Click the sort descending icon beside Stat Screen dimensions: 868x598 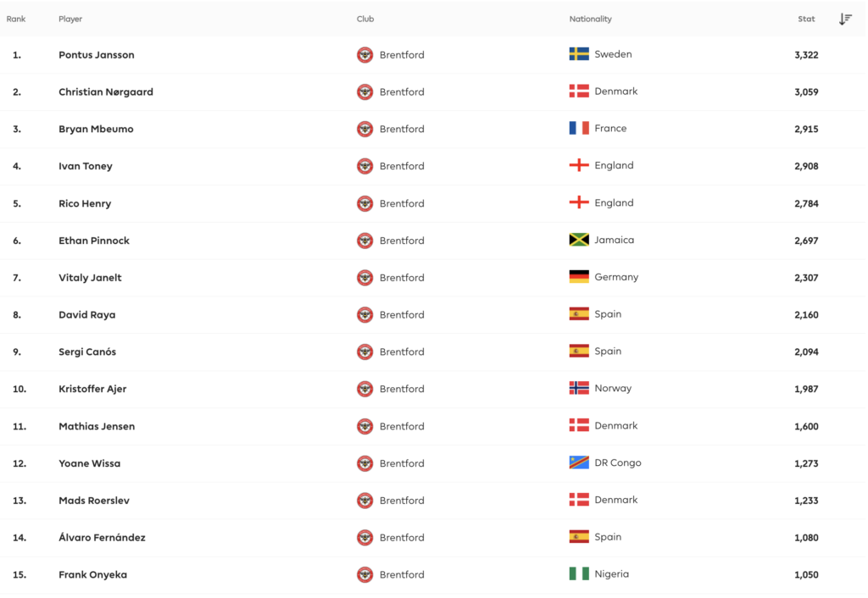[x=845, y=19]
